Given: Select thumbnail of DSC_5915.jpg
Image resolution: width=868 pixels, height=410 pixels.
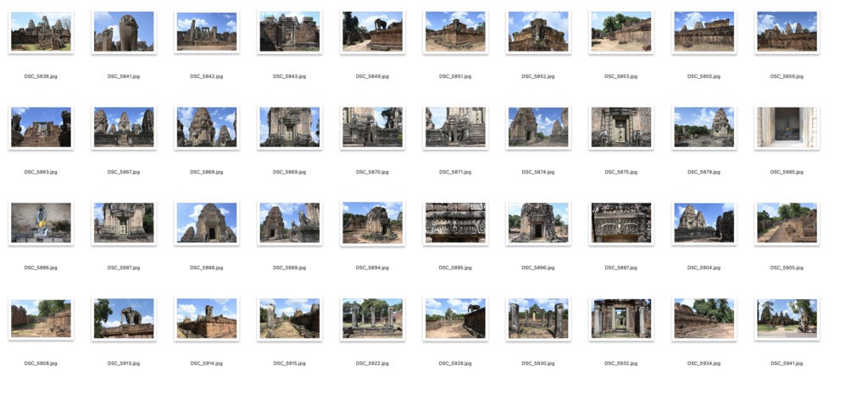Looking at the screenshot, I should pyautogui.click(x=290, y=319).
